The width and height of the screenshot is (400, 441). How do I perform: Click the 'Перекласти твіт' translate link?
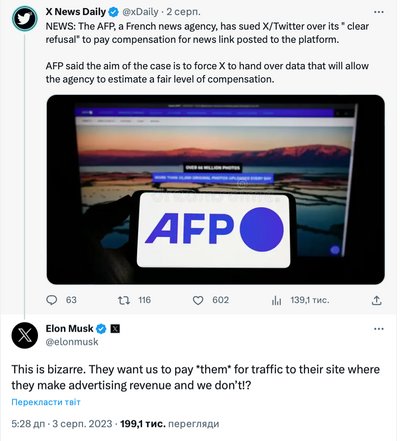pyautogui.click(x=46, y=402)
